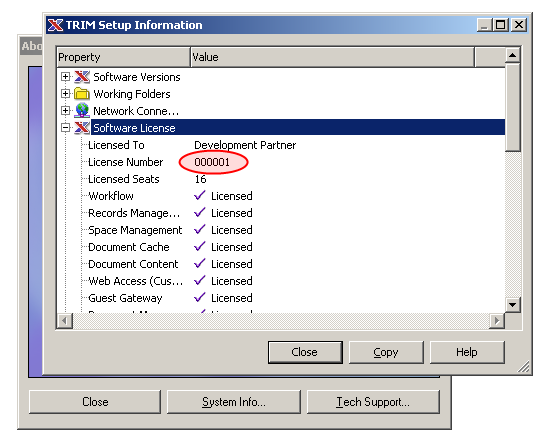Click the Guest Gateway licensed checkmark
This screenshot has width=543, height=437.
(200, 297)
